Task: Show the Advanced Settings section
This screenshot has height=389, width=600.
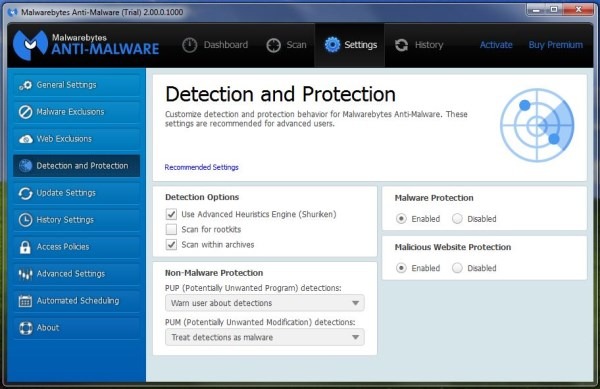Action: (77, 274)
